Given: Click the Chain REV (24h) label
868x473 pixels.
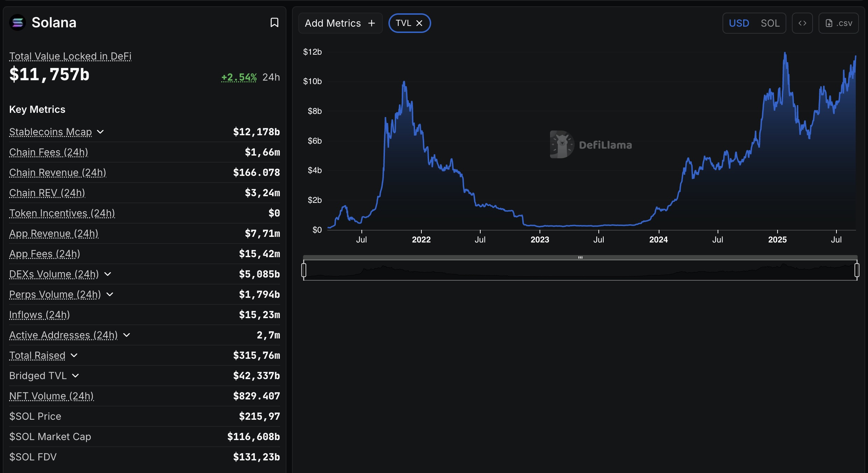Looking at the screenshot, I should pyautogui.click(x=47, y=193).
